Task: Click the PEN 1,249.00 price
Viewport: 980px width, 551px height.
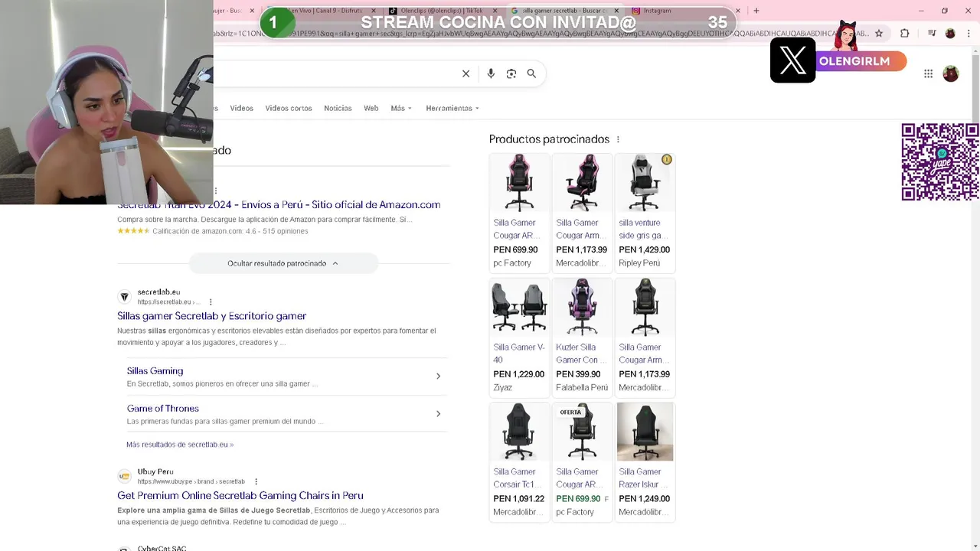Action: click(644, 499)
